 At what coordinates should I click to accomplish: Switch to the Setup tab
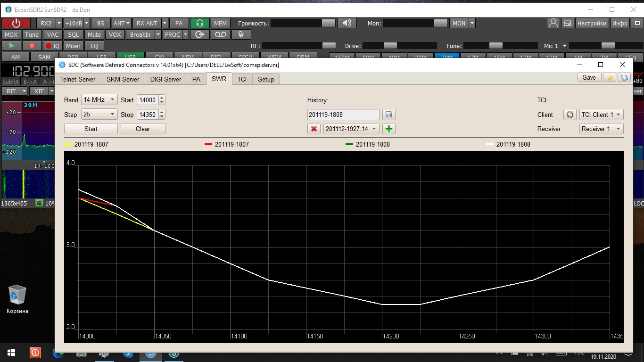[266, 79]
